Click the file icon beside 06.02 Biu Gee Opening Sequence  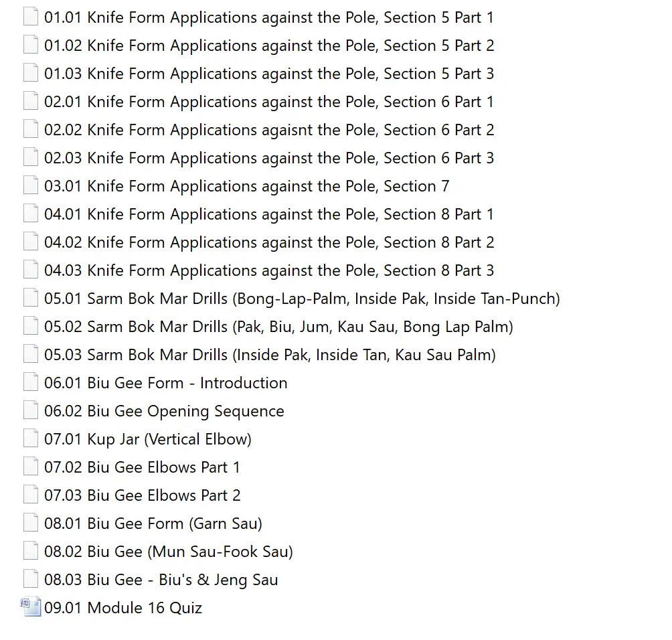point(31,411)
